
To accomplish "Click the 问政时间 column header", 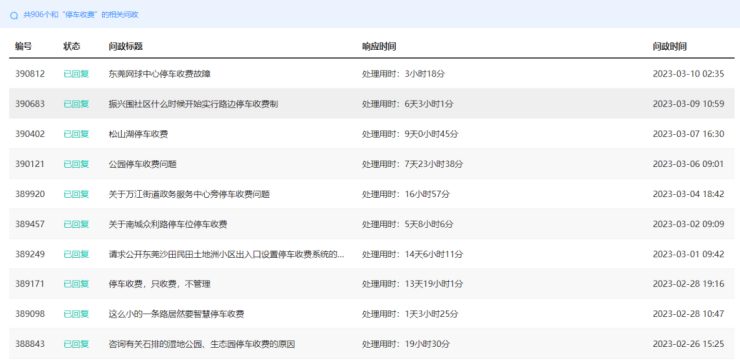I will click(670, 46).
